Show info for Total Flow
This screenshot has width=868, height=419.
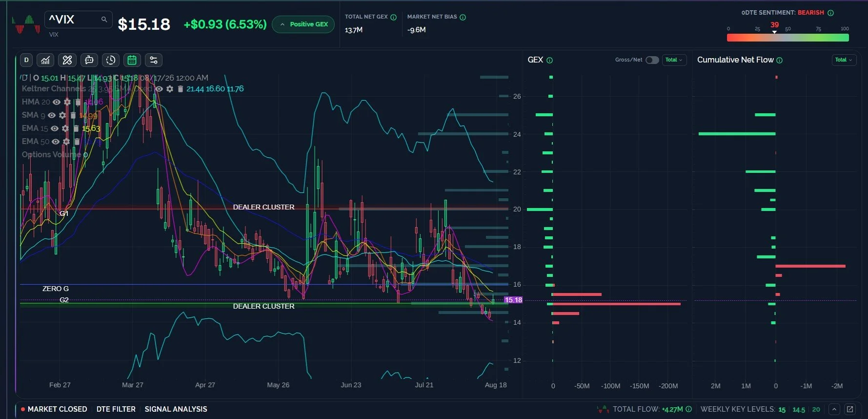point(688,409)
